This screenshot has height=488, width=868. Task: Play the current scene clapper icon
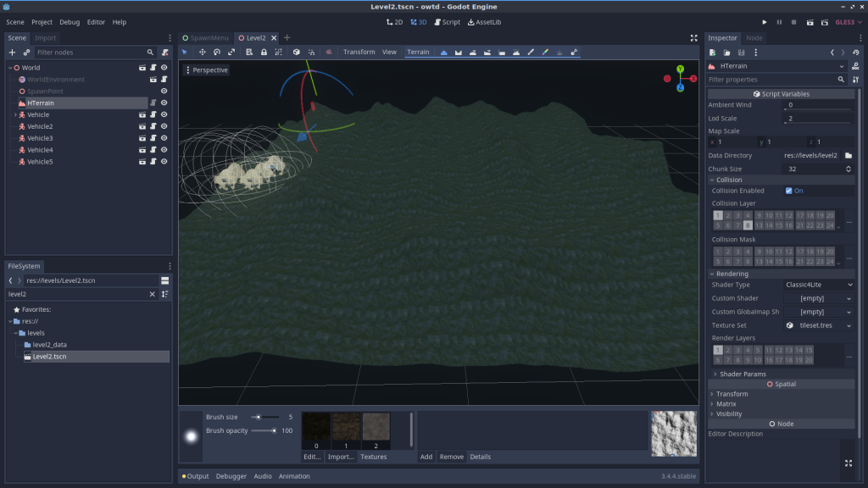point(810,22)
